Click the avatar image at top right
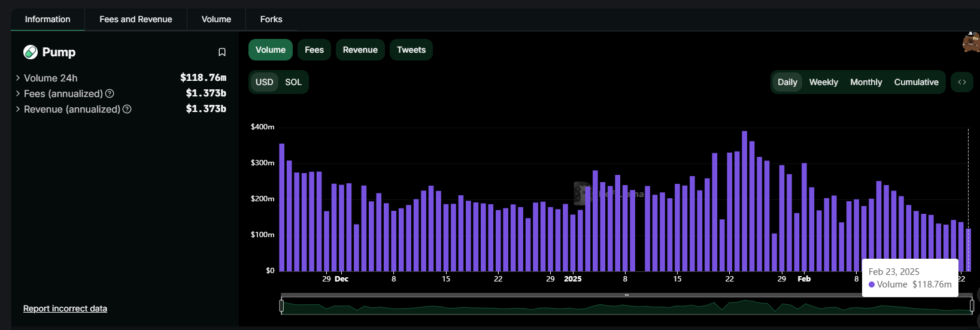The width and height of the screenshot is (980, 330). [971, 43]
